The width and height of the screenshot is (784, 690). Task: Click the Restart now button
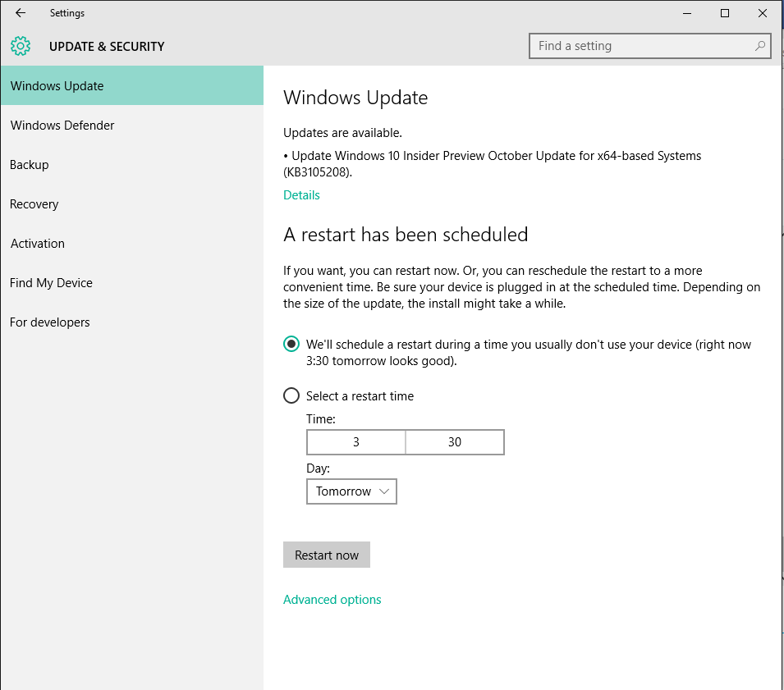click(x=327, y=555)
